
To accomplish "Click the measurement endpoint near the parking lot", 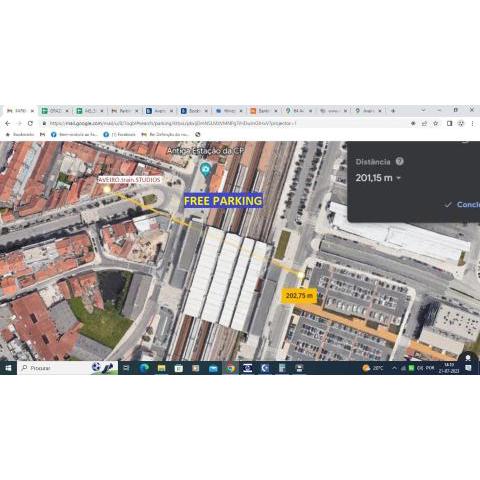I will coord(301,275).
